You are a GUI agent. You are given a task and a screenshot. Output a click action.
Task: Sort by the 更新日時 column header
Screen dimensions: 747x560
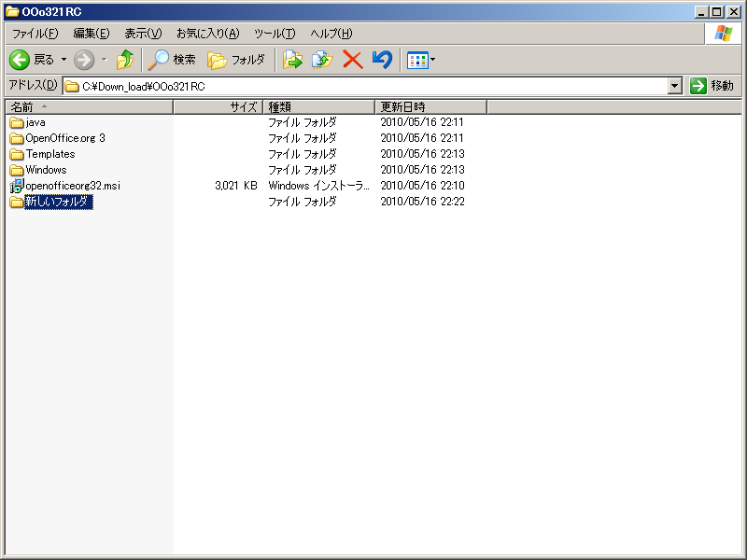point(430,106)
